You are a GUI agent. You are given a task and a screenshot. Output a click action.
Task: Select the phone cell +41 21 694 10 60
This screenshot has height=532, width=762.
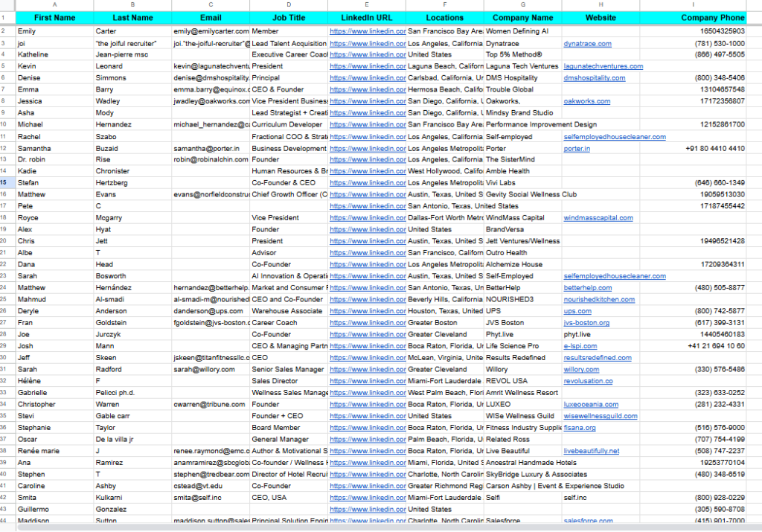click(693, 346)
